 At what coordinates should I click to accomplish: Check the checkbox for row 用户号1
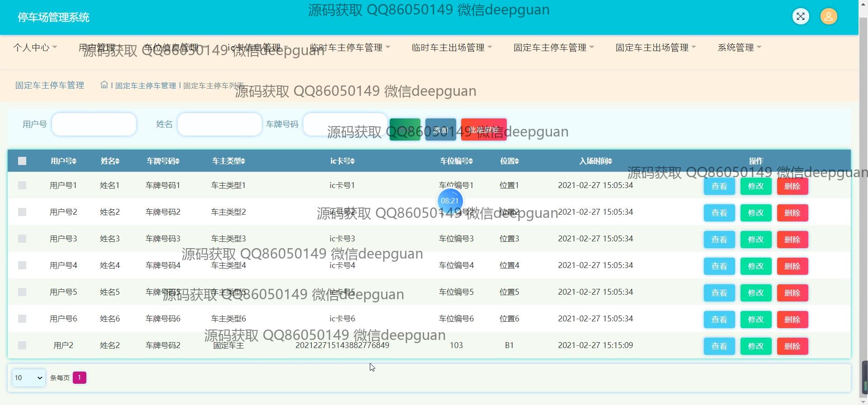point(22,185)
